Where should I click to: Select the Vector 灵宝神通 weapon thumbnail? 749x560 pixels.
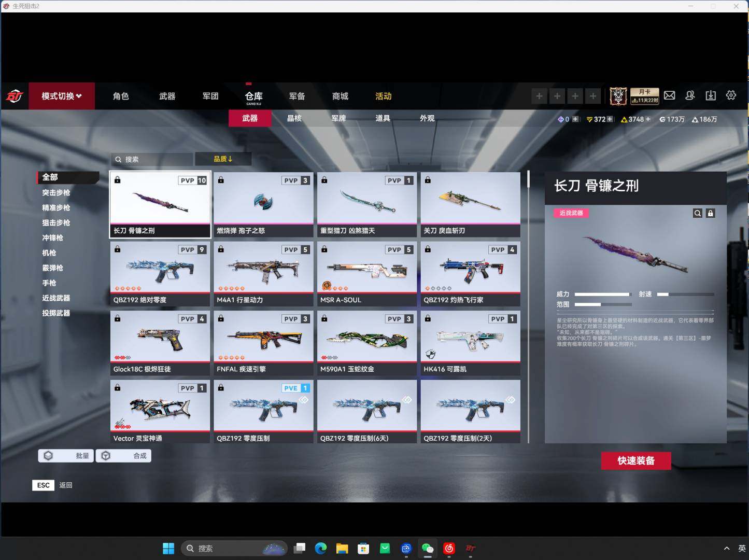tap(160, 412)
